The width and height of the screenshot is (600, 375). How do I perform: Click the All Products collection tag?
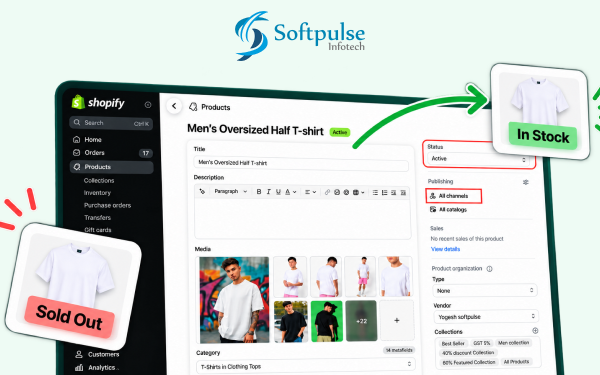pyautogui.click(x=516, y=362)
